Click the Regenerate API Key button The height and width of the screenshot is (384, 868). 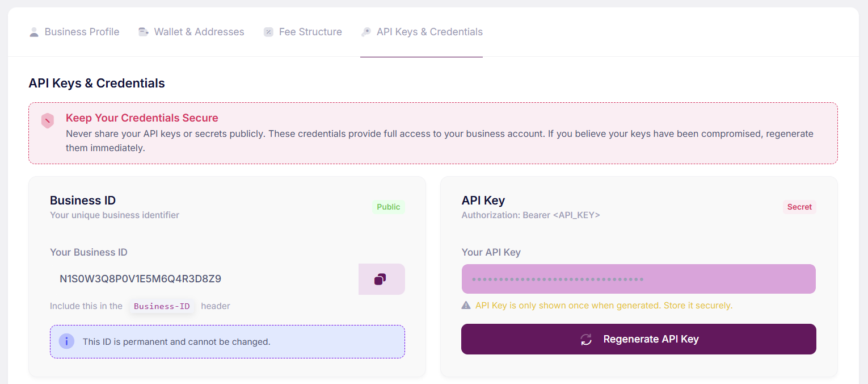pyautogui.click(x=638, y=339)
